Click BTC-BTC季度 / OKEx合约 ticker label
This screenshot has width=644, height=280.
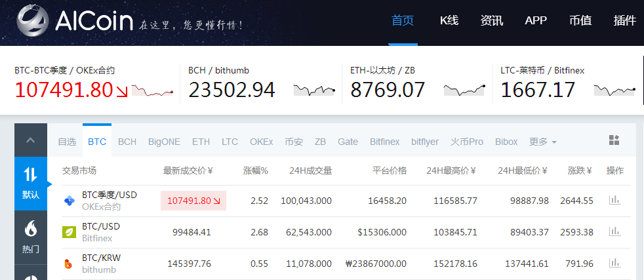64,70
